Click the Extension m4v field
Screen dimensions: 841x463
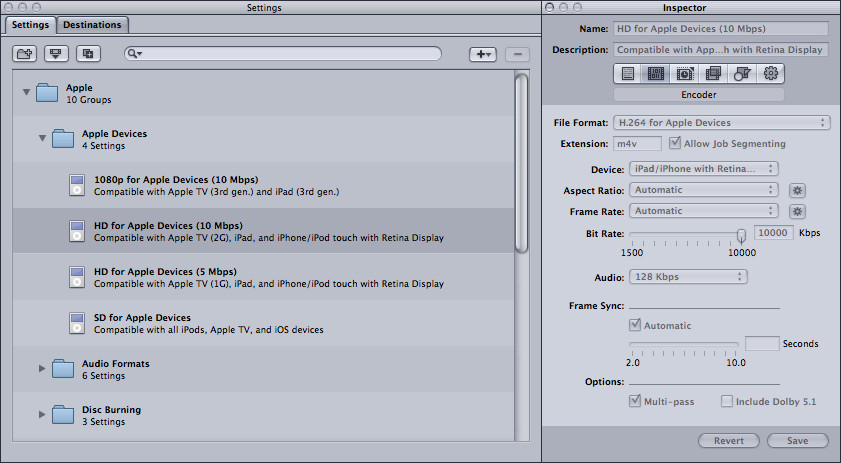pos(638,144)
